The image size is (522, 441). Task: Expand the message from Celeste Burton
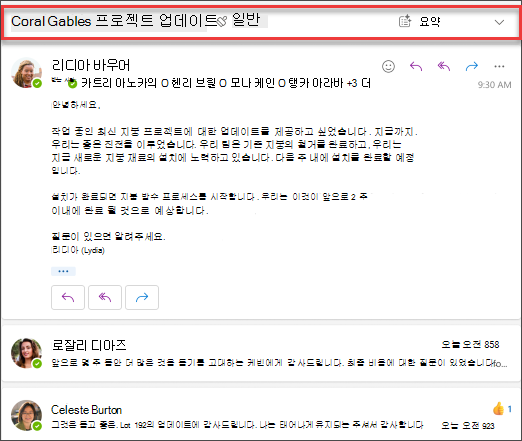(261, 415)
